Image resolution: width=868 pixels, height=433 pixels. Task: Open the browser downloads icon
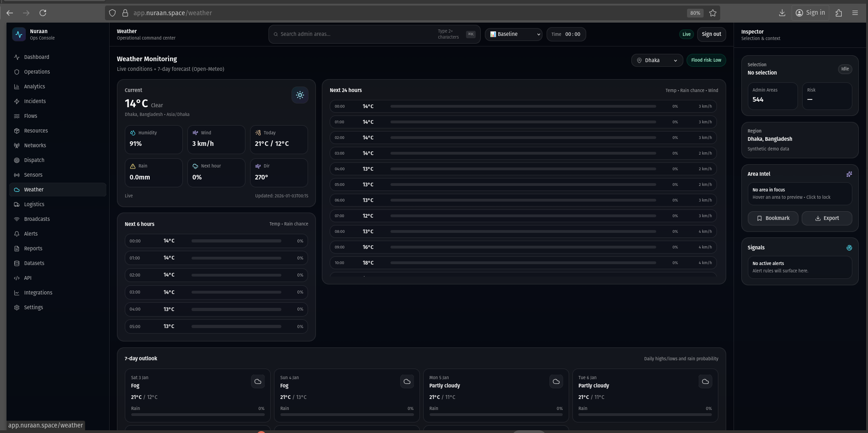tap(781, 13)
